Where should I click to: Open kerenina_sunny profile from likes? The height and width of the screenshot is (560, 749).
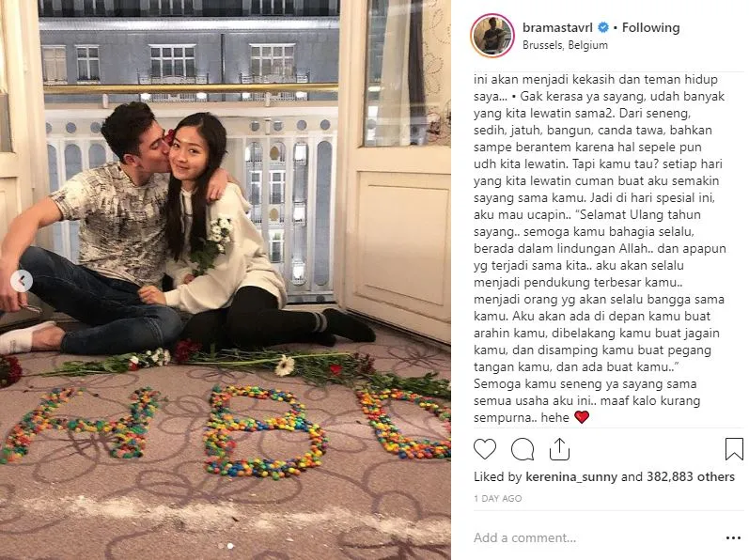coord(571,477)
